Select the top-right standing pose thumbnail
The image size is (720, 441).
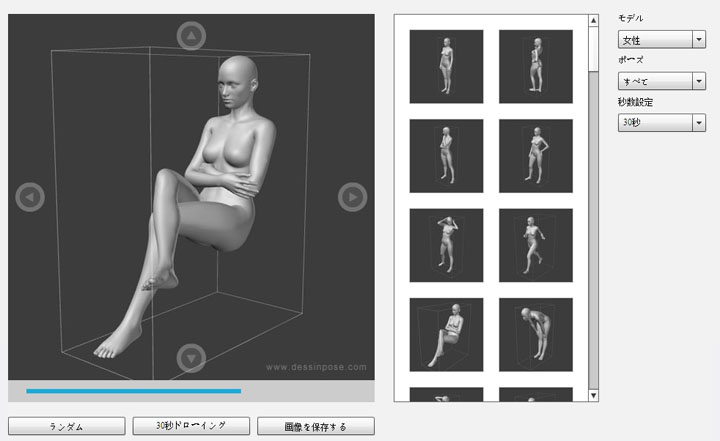(x=535, y=66)
